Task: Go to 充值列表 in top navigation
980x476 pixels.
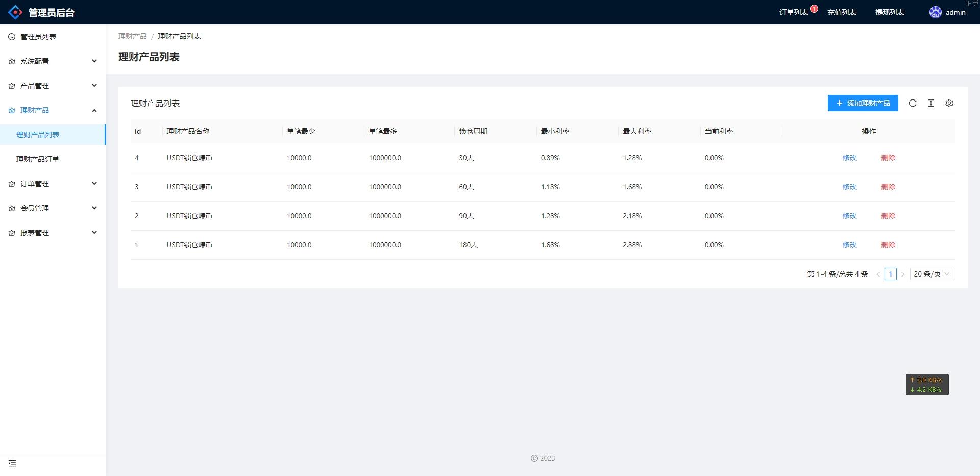Action: pyautogui.click(x=842, y=12)
